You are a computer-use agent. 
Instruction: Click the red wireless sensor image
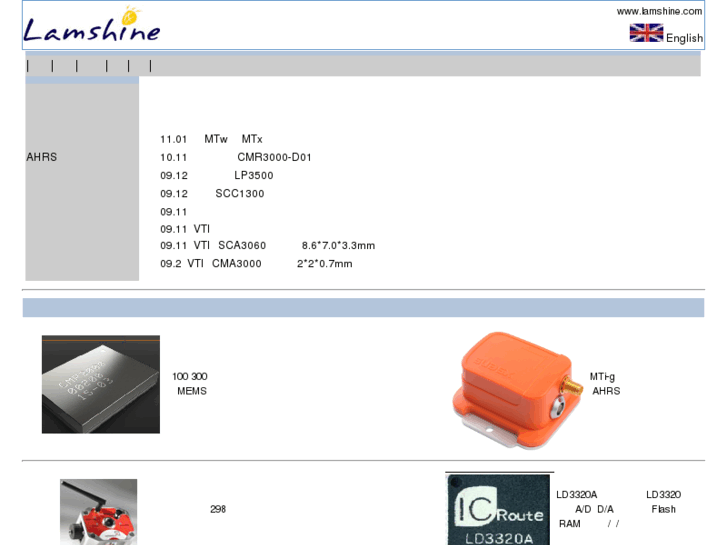[x=99, y=512]
